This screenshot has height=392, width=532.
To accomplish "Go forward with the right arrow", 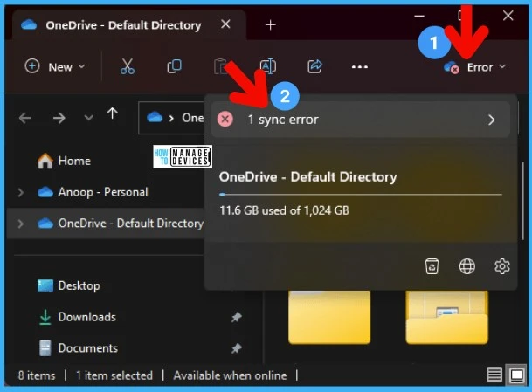I will (x=59, y=119).
